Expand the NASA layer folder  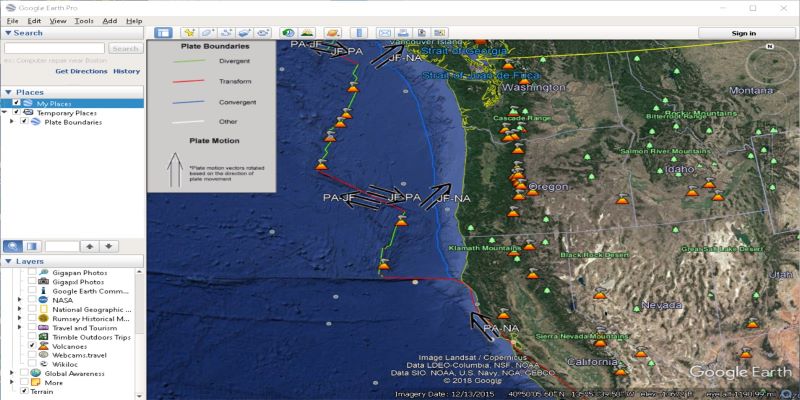pos(21,300)
